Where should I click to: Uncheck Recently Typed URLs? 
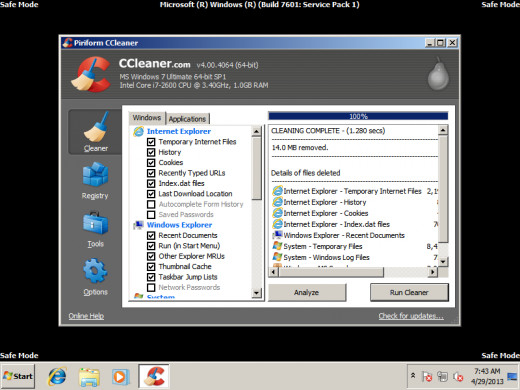[151, 173]
